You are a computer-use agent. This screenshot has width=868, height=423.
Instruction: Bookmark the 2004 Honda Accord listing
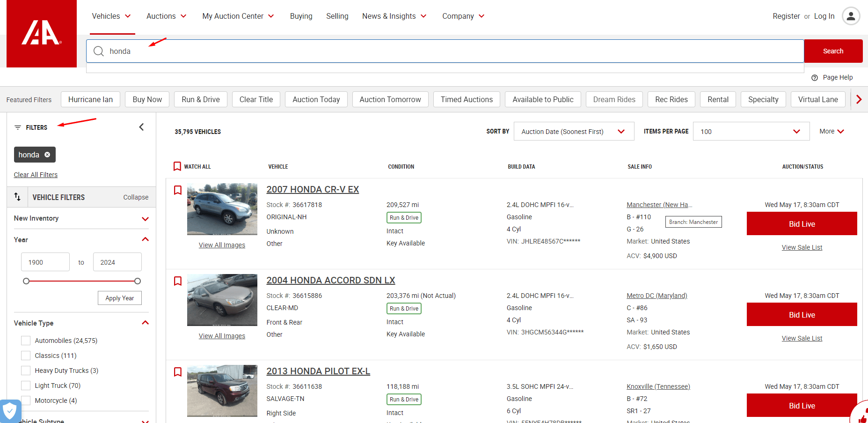point(178,281)
